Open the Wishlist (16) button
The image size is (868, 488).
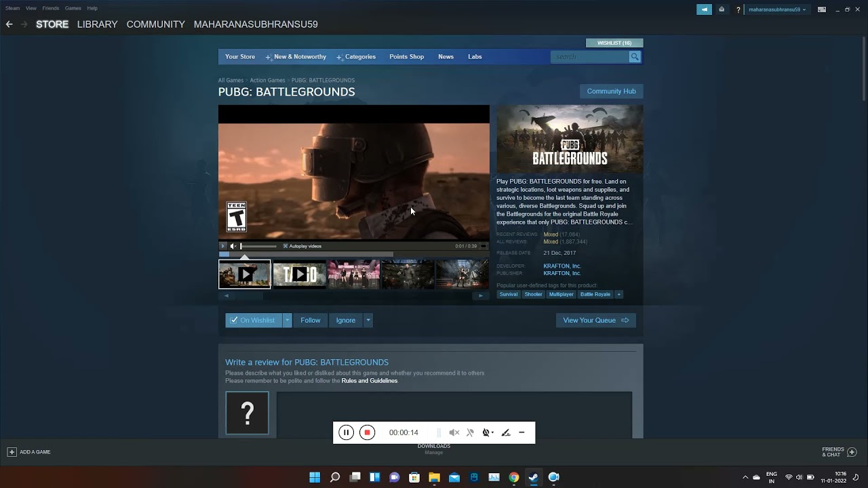[614, 43]
